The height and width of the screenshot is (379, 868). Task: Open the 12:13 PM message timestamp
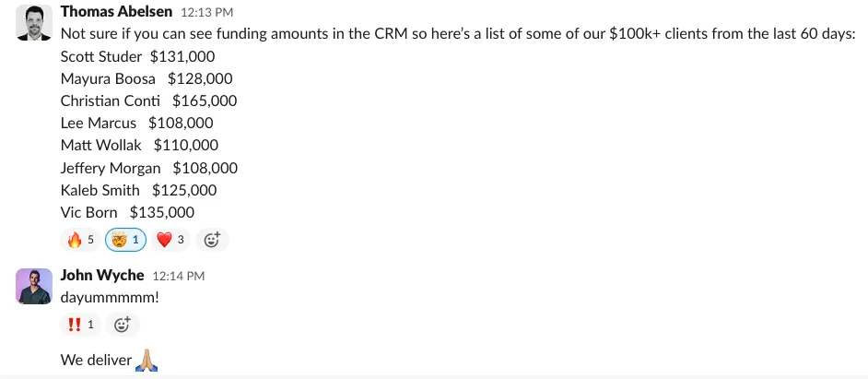(207, 13)
